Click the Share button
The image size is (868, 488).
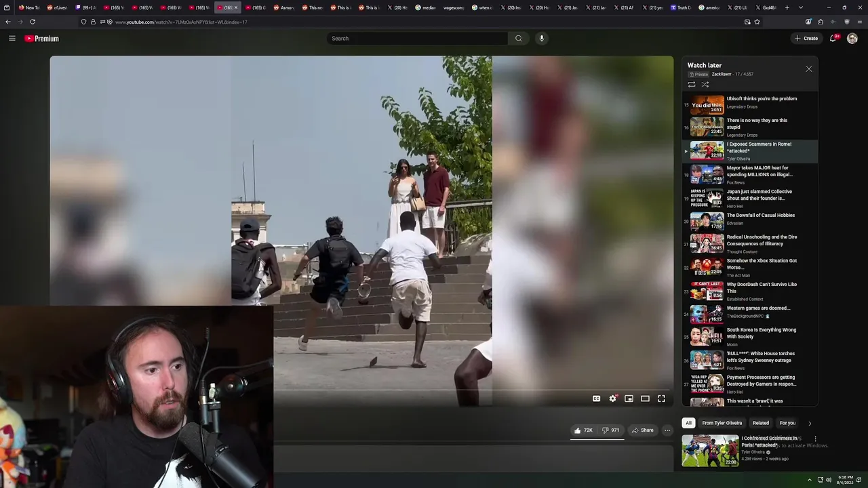[x=642, y=430]
